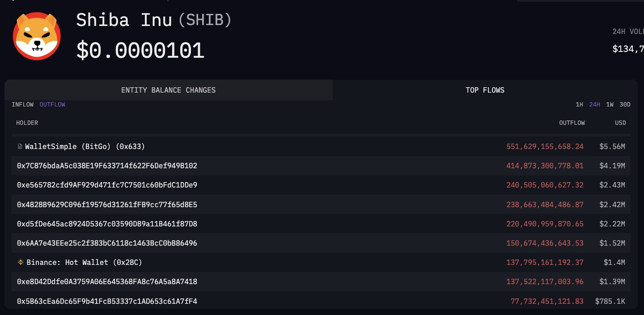Click the Binance Hot Wallet logo icon

pyautogui.click(x=21, y=262)
